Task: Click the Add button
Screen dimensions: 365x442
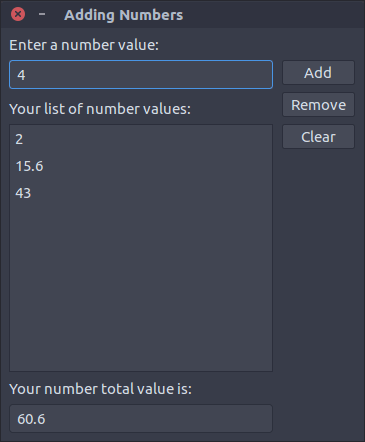Action: pos(318,73)
